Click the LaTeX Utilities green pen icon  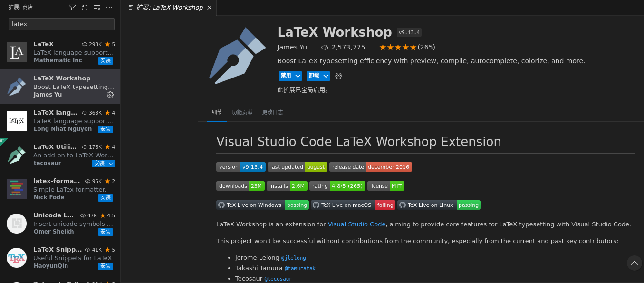(x=17, y=155)
